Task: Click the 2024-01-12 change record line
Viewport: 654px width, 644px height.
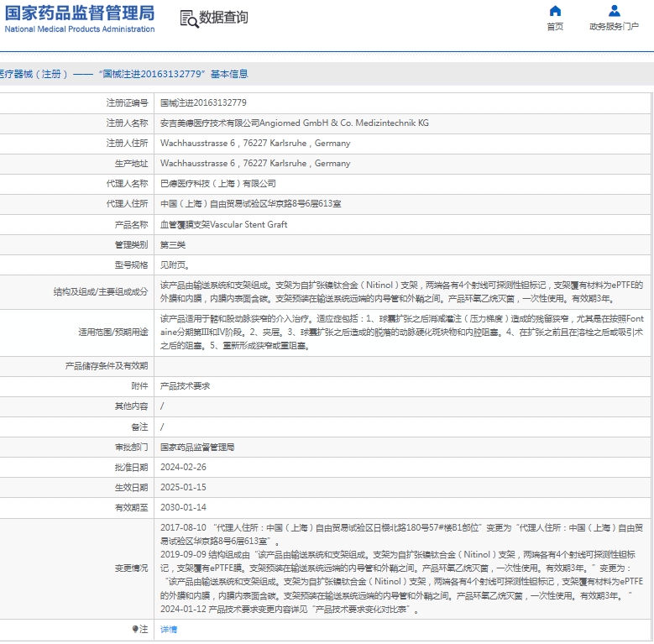Action: pyautogui.click(x=290, y=609)
